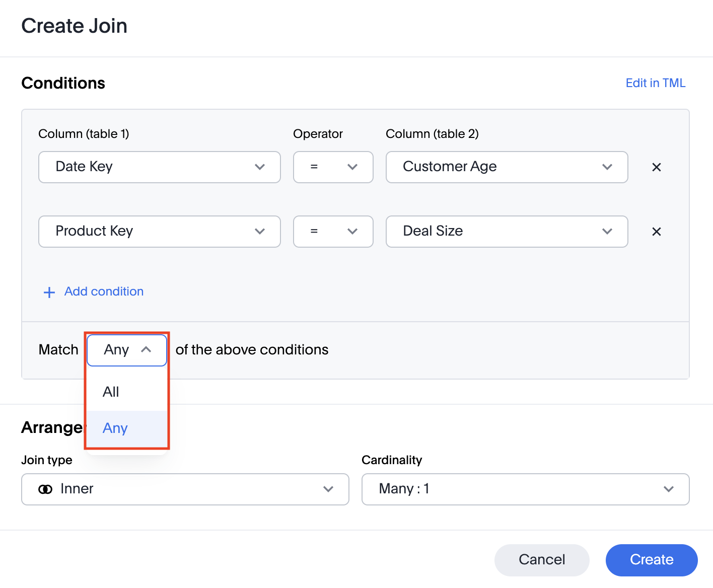Open the Edit in TML link

pos(655,83)
